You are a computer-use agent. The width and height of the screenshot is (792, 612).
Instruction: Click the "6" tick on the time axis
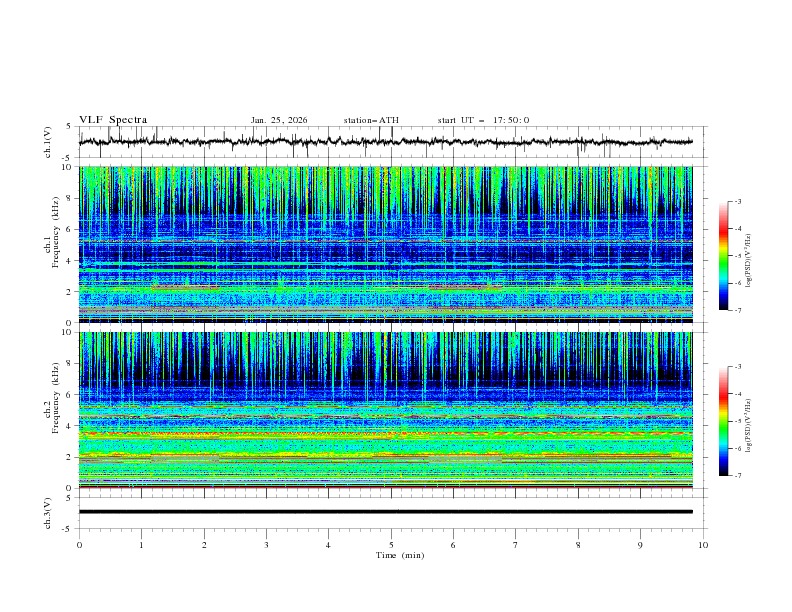pos(453,545)
